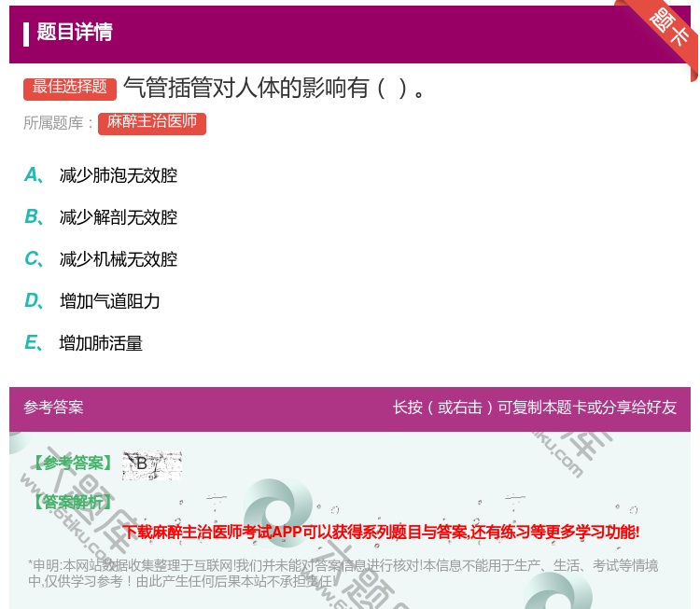Select option A 减少肺泡无效腔
The height and width of the screenshot is (609, 700).
pos(101,175)
